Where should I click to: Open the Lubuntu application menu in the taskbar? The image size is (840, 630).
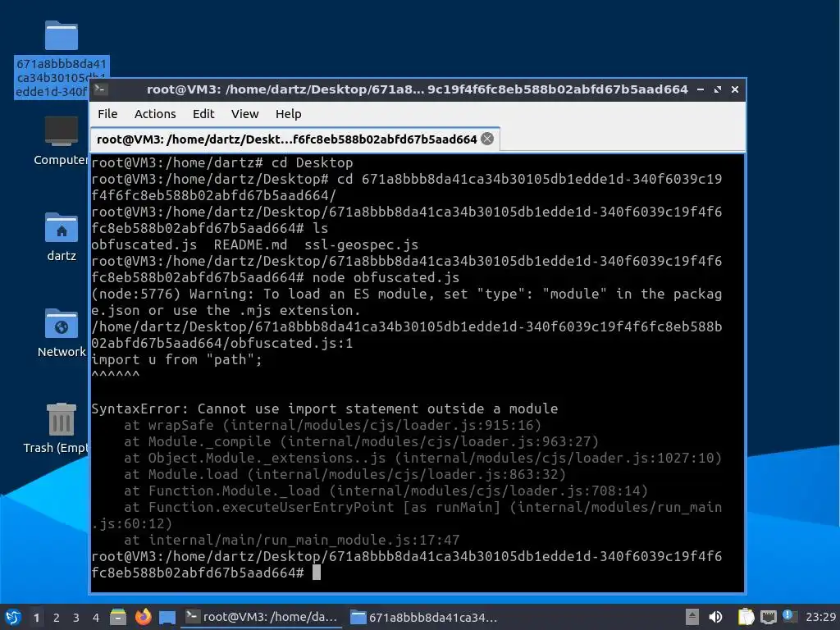(x=13, y=617)
